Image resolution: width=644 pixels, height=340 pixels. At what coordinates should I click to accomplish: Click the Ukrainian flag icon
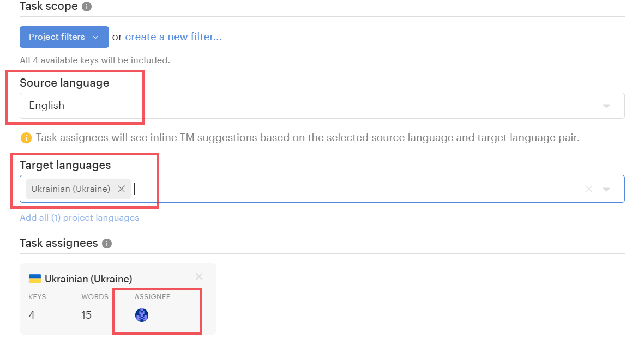click(35, 279)
